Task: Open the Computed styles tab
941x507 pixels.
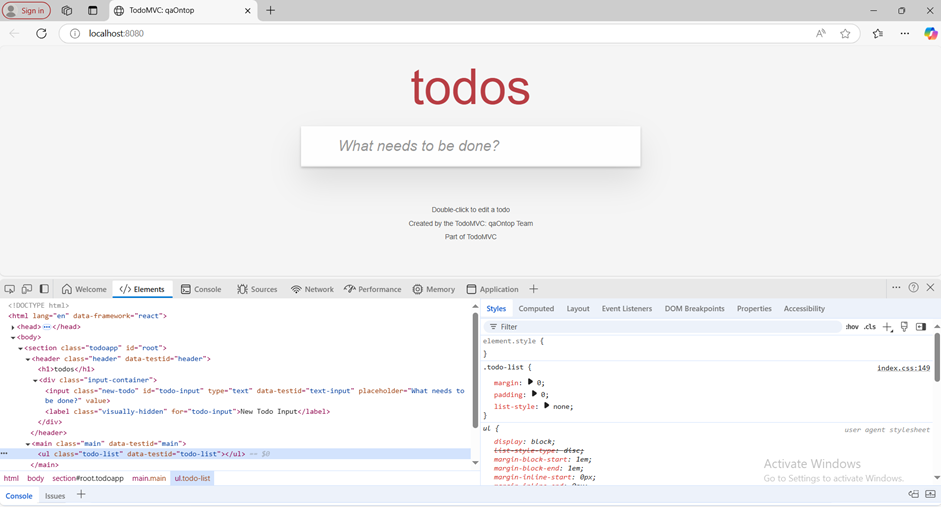Action: [536, 309]
